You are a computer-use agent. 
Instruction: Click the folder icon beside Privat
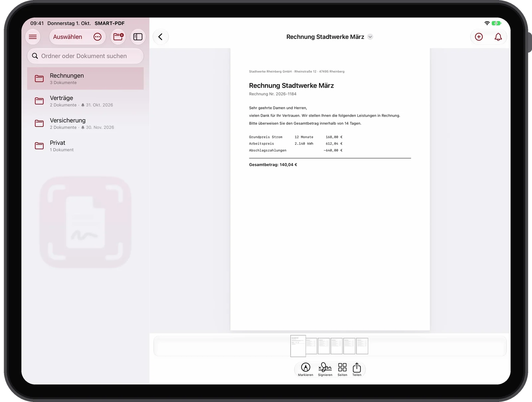click(x=39, y=146)
